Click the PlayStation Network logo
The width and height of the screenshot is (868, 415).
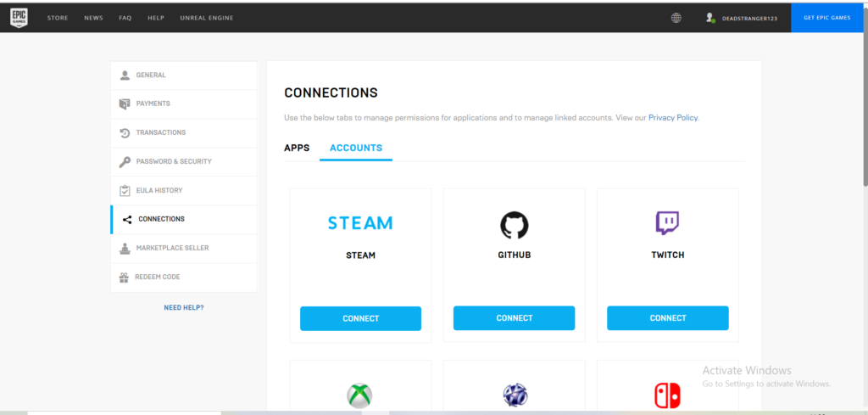[515, 395]
